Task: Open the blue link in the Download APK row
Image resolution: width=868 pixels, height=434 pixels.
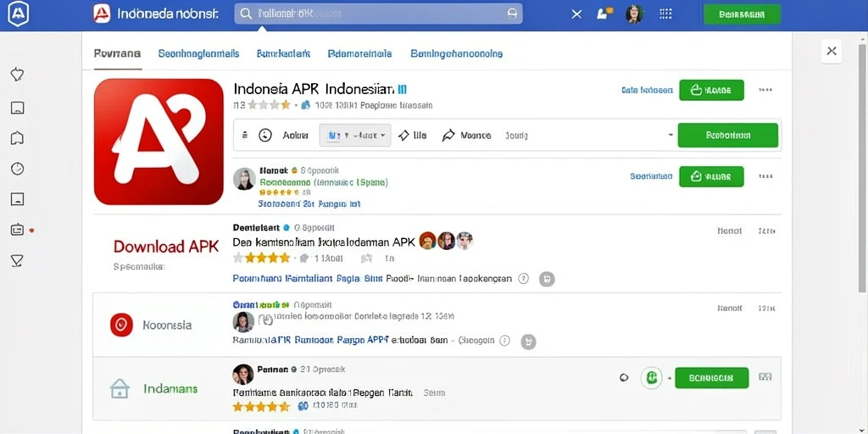Action: click(307, 278)
